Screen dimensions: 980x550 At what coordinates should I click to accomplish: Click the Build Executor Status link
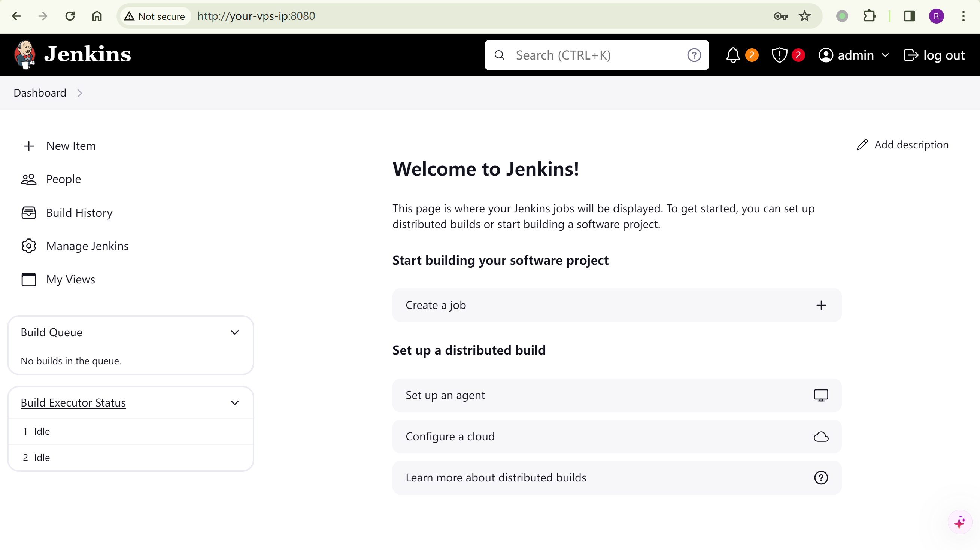click(x=73, y=403)
